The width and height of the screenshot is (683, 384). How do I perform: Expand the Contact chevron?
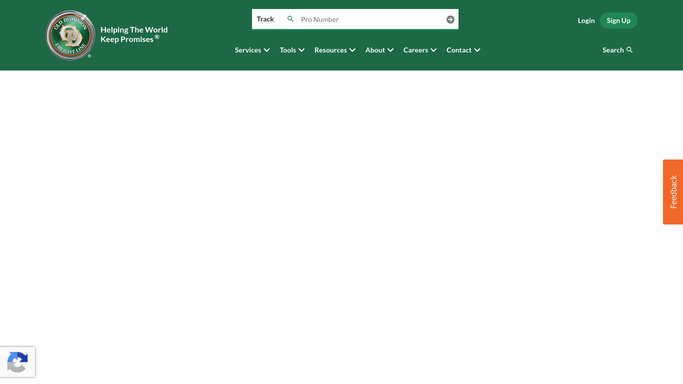point(477,50)
